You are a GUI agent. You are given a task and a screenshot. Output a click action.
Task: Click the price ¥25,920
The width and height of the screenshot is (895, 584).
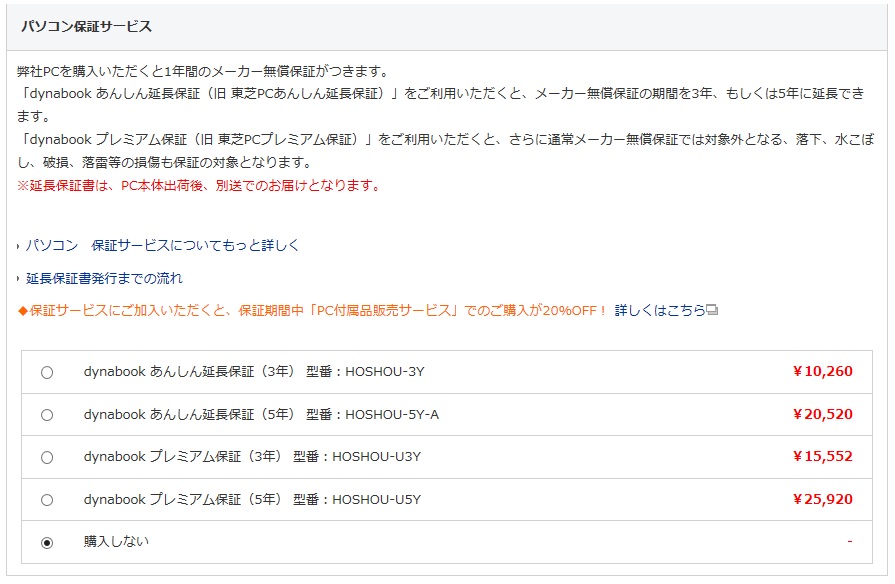pos(823,500)
